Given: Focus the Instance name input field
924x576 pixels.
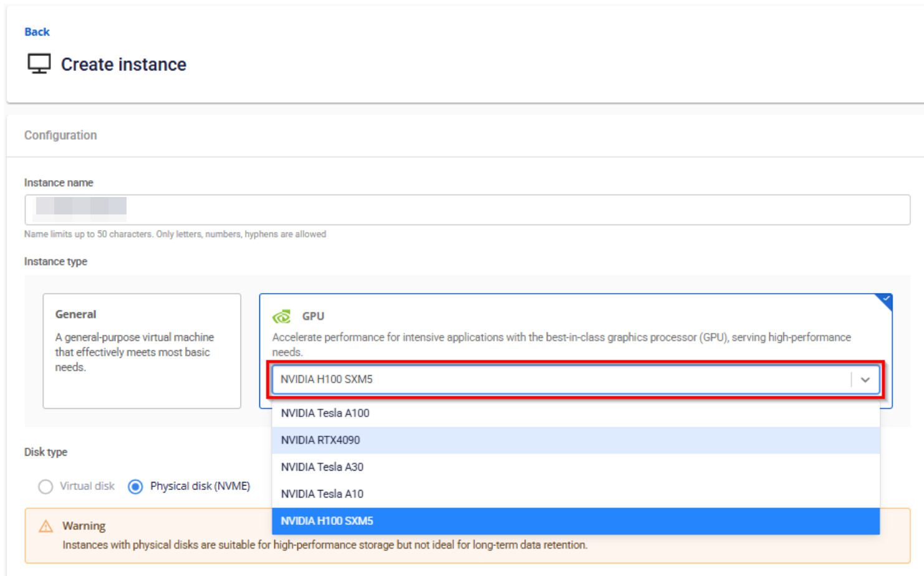Looking at the screenshot, I should pyautogui.click(x=467, y=209).
